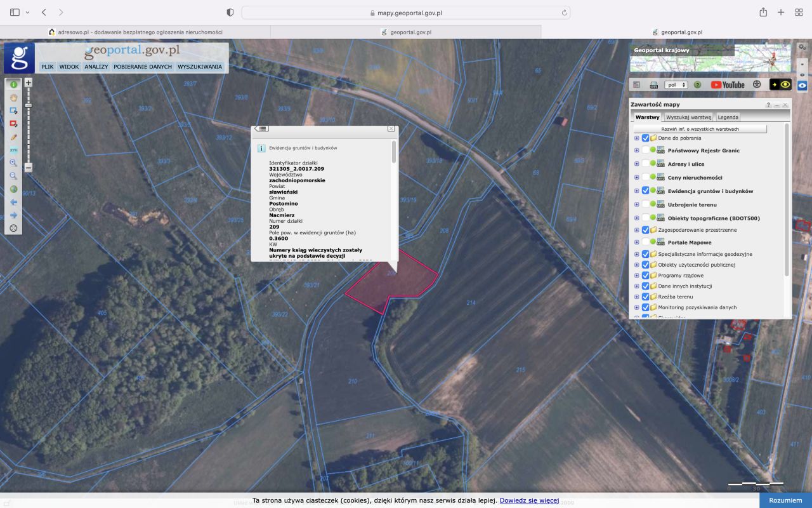The image size is (812, 508).
Task: Pick the pencil measure tool
Action: click(x=13, y=137)
